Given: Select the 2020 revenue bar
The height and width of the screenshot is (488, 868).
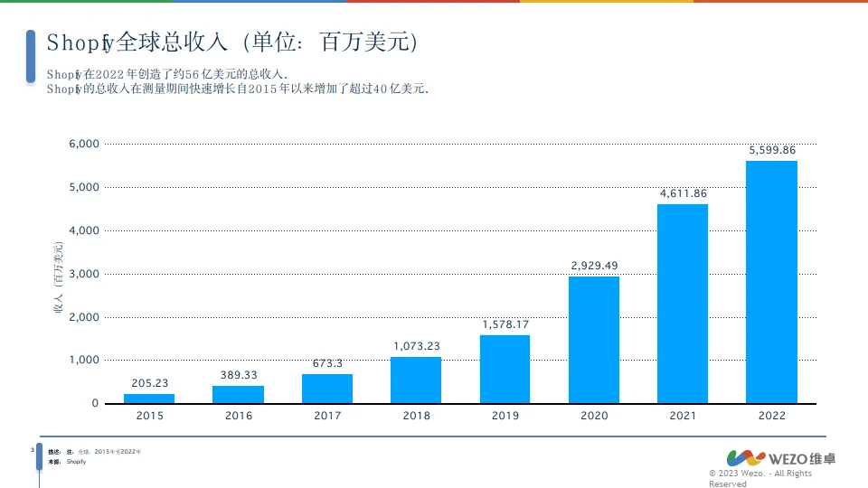Looking at the screenshot, I should click(594, 340).
